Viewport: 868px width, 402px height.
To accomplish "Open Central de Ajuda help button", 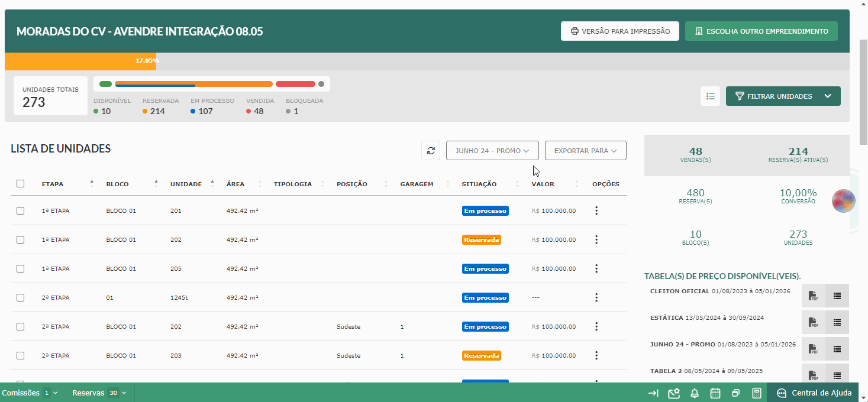I will click(x=814, y=393).
